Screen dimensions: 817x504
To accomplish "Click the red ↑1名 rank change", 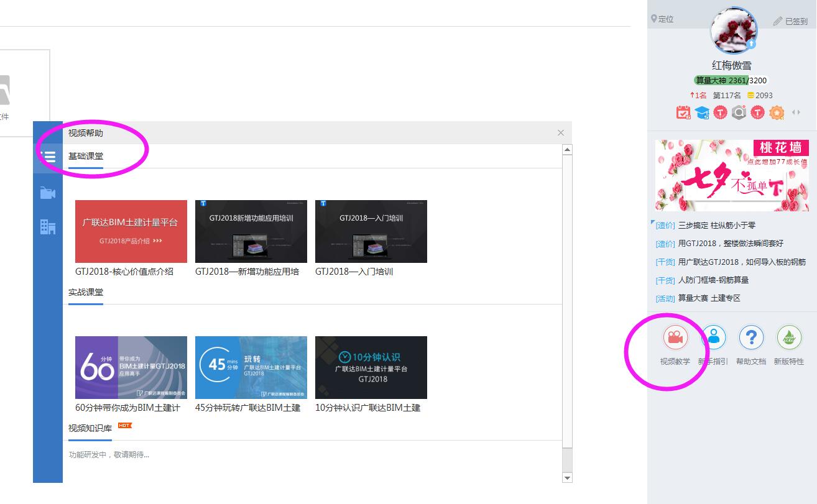I will click(x=698, y=95).
